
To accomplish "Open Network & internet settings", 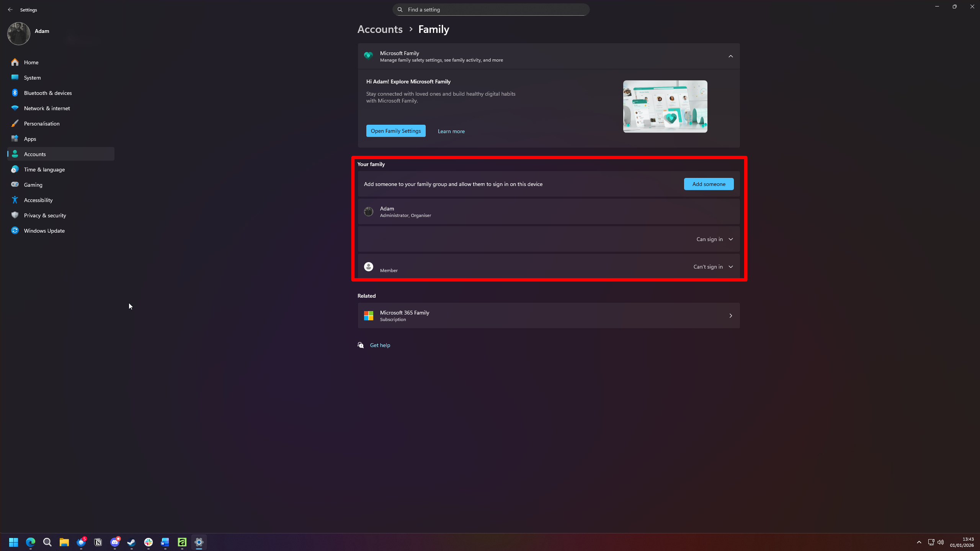I will [x=46, y=108].
